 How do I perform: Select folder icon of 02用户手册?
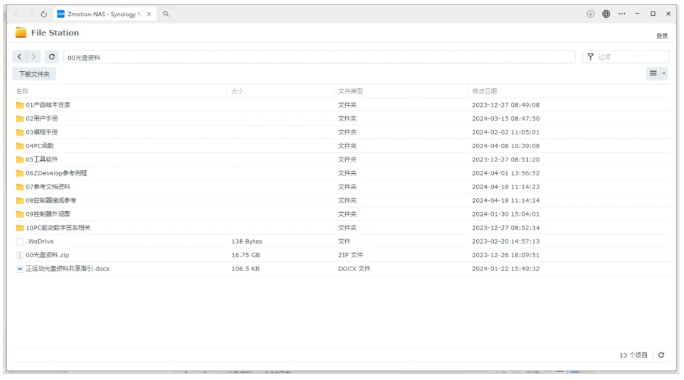pyautogui.click(x=20, y=118)
